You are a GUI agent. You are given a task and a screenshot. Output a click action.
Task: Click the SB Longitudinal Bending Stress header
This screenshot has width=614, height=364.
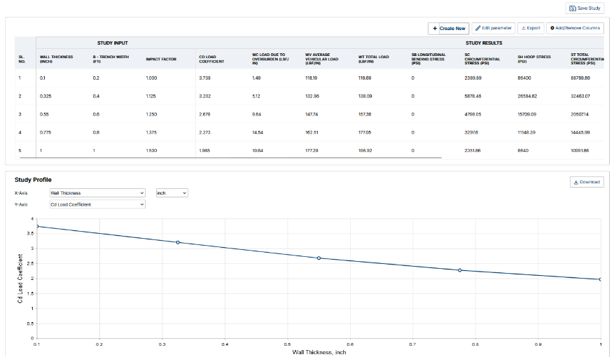(428, 59)
